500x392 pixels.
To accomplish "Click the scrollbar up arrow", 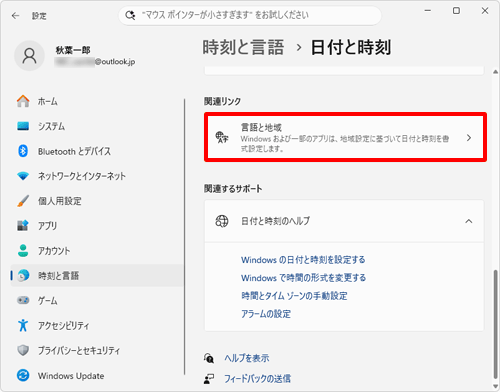I will click(496, 72).
